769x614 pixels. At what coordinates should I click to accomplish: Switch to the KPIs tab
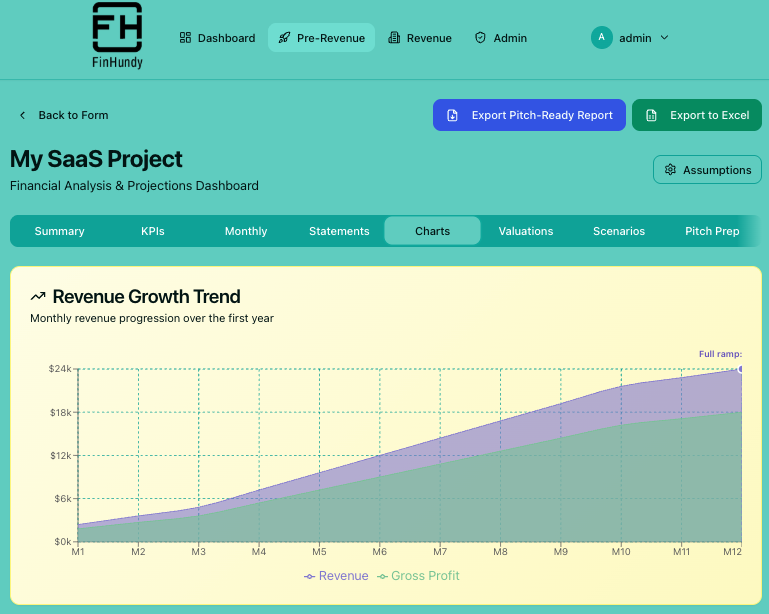tap(153, 231)
